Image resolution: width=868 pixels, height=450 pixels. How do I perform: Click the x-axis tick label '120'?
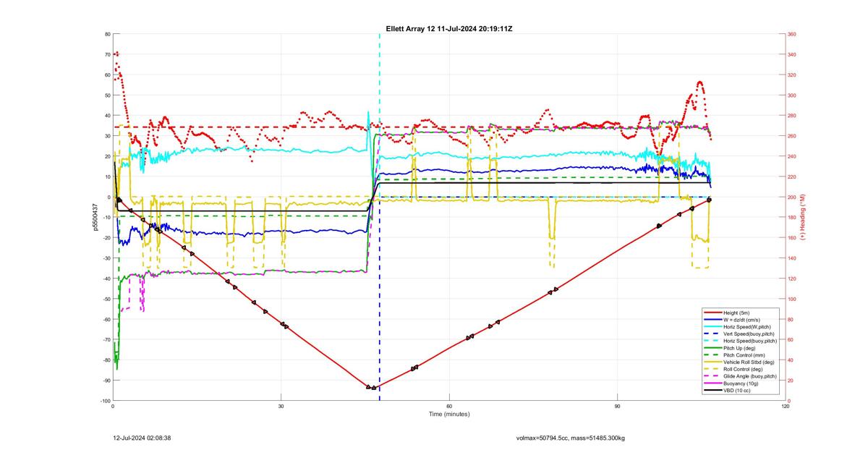[x=786, y=406]
